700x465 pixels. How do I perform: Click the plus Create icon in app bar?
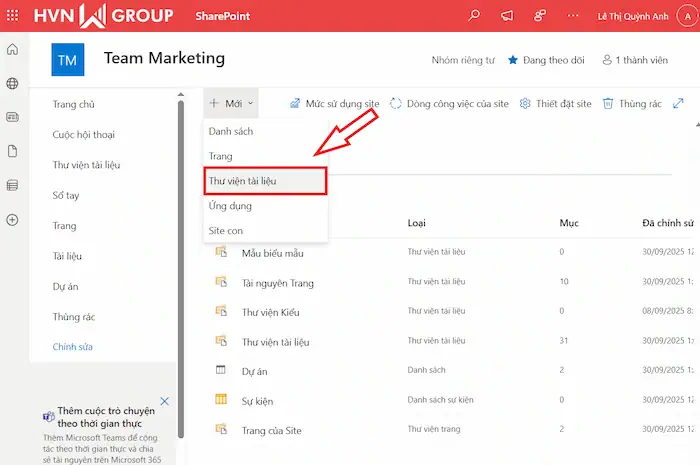(x=12, y=219)
